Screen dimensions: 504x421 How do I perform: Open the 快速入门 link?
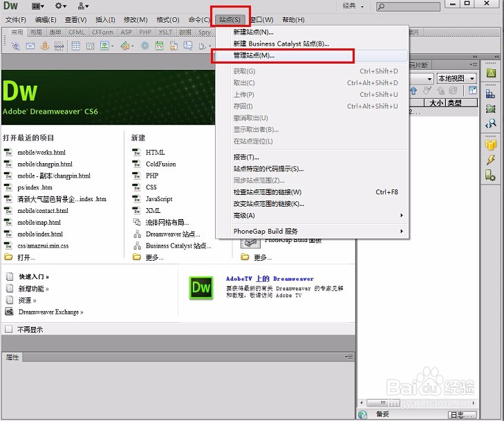point(34,277)
